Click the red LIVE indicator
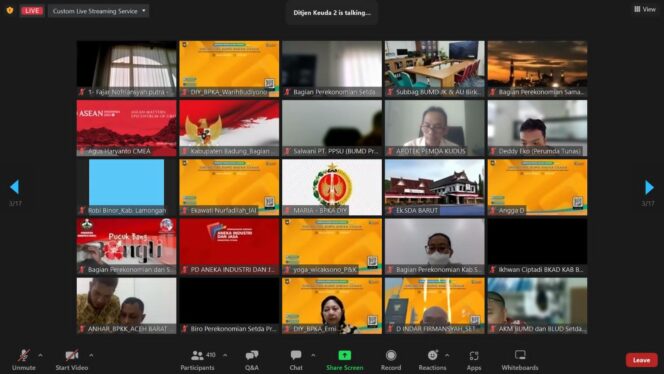This screenshot has height=374, width=664. [x=32, y=11]
